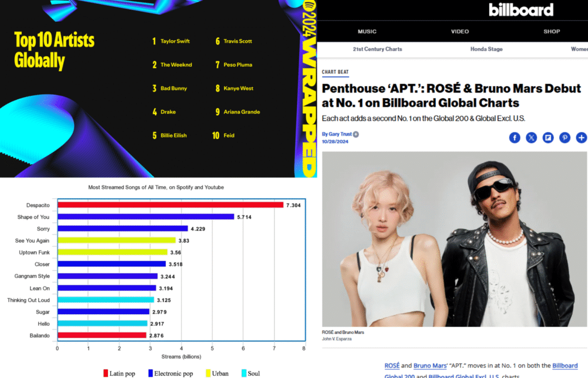
Task: Follow the Bruno Mars link in article body
Action: click(x=430, y=365)
